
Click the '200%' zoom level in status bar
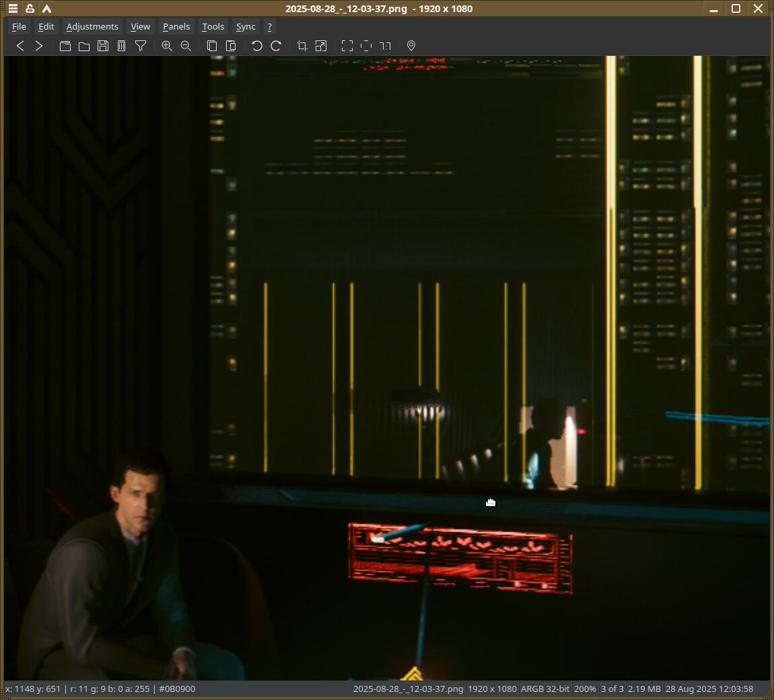(x=585, y=689)
